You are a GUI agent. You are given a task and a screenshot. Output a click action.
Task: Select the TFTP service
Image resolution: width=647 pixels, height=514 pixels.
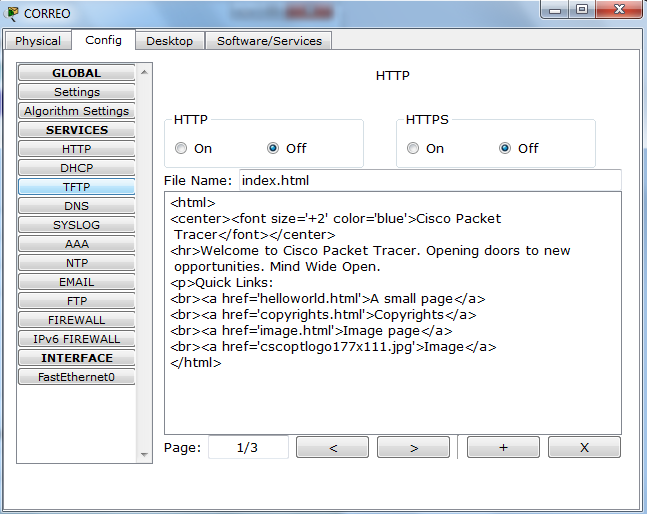tap(77, 187)
